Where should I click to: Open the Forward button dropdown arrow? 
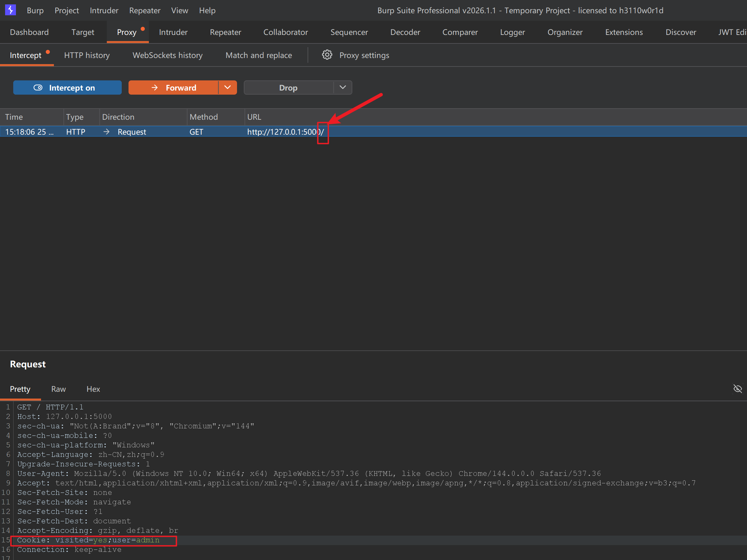228,88
